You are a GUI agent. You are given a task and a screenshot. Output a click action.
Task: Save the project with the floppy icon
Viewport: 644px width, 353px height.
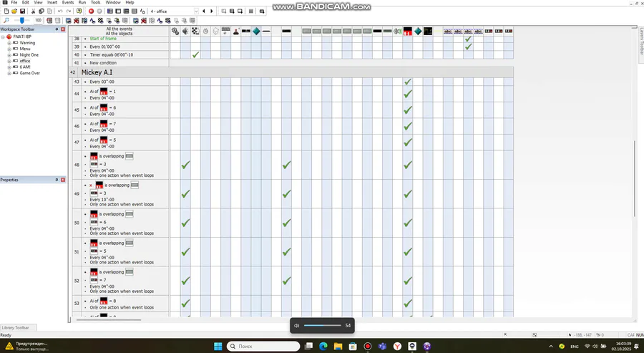22,11
